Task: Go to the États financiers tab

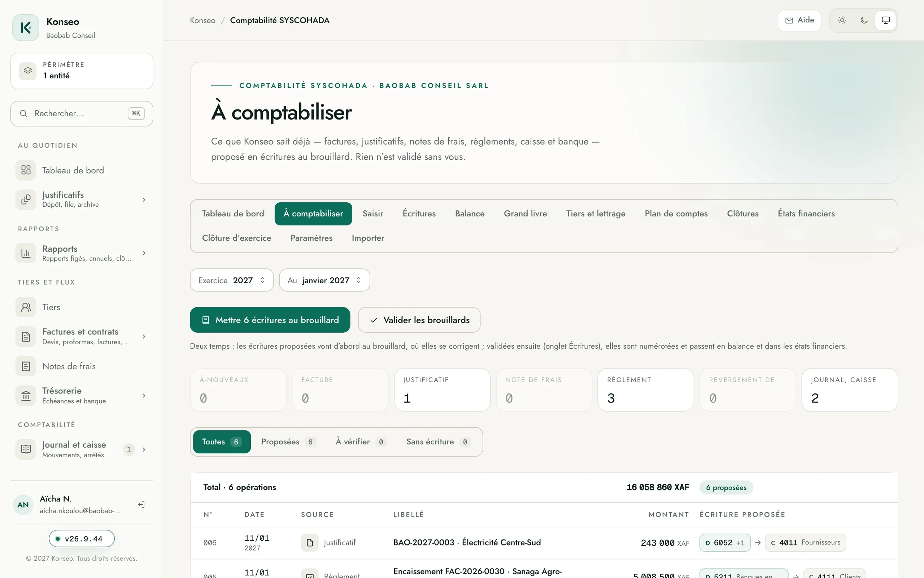Action: (806, 214)
